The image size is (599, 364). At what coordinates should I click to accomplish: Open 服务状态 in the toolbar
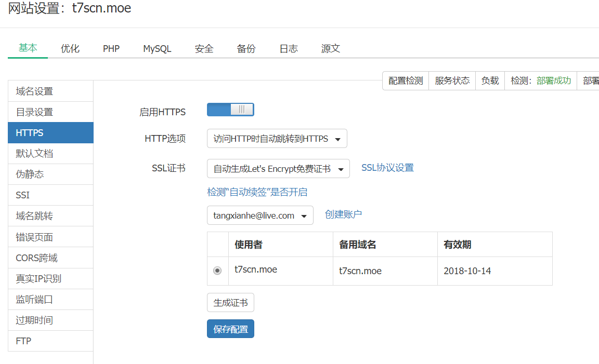coord(452,81)
